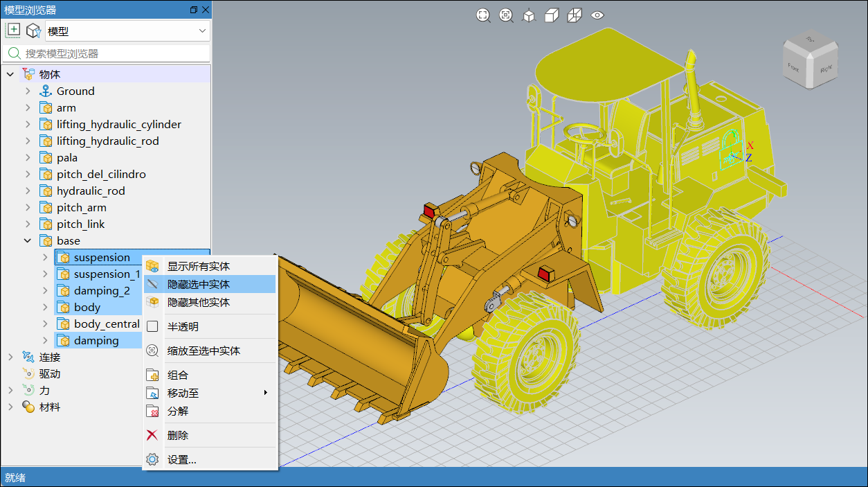This screenshot has height=487, width=868.
Task: Click the isometric view cube icon
Action: click(529, 15)
